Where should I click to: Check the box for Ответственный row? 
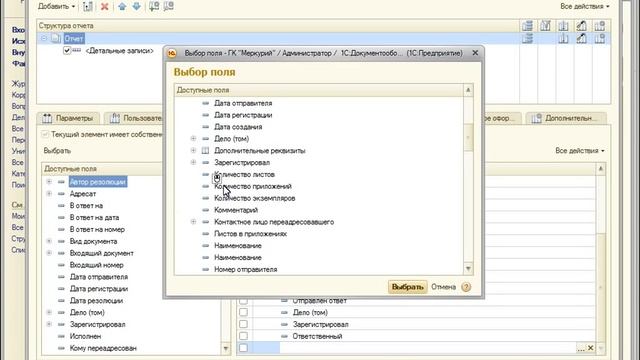[243, 336]
